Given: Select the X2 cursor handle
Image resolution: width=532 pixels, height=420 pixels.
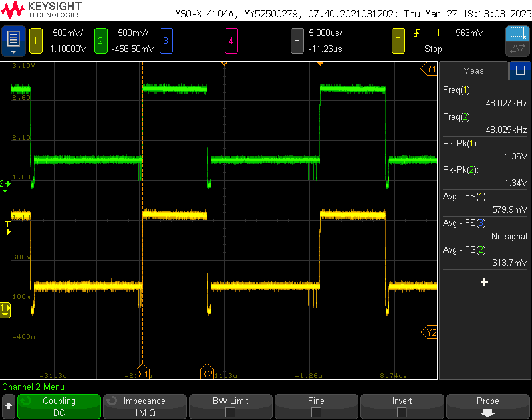Looking at the screenshot, I should click(207, 372).
